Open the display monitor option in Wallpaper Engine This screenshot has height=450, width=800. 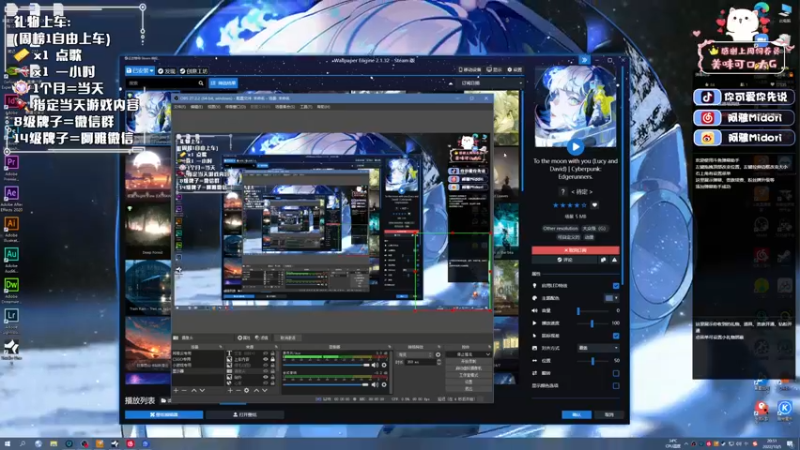[494, 69]
